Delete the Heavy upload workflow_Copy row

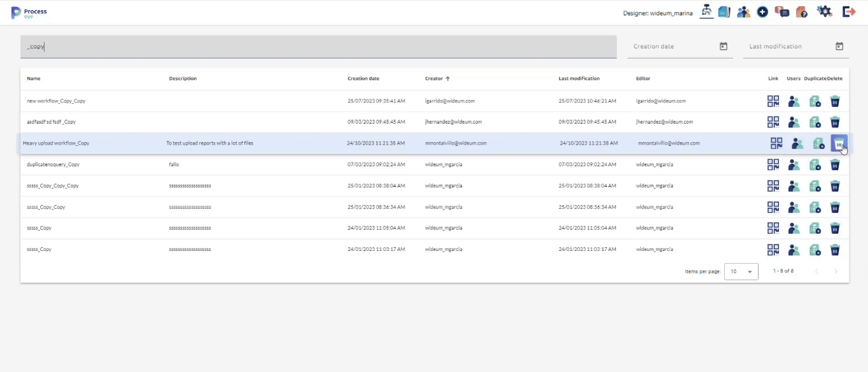click(839, 143)
